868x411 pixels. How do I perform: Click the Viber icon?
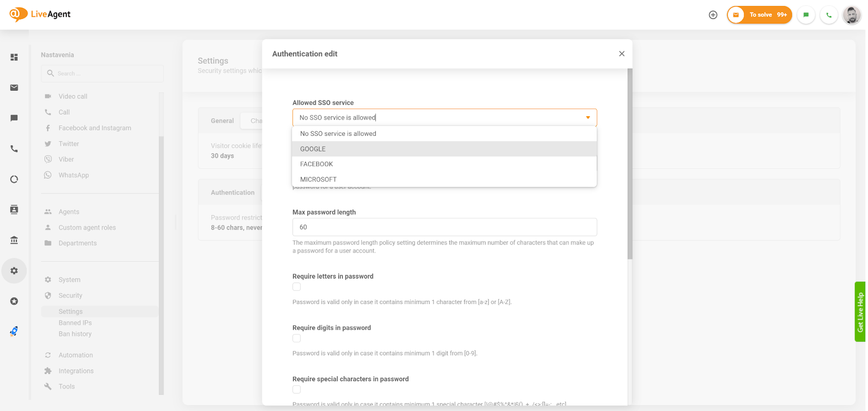pyautogui.click(x=48, y=159)
